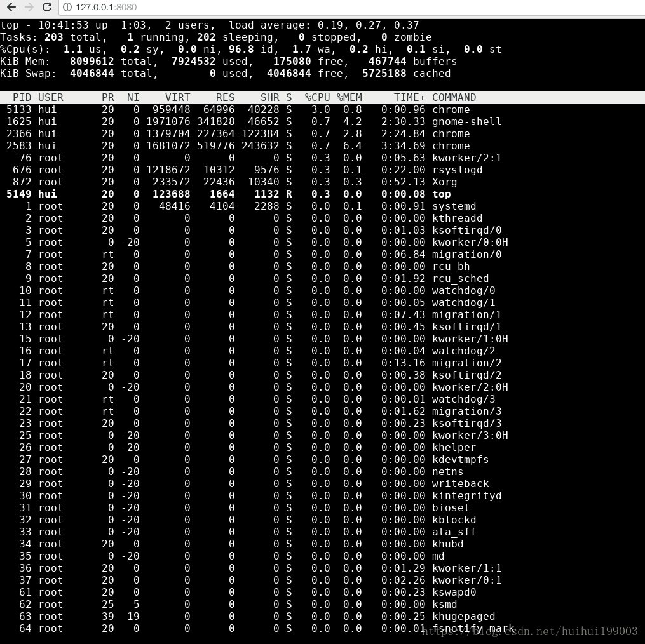Click the kswapd0 process name

point(454,592)
